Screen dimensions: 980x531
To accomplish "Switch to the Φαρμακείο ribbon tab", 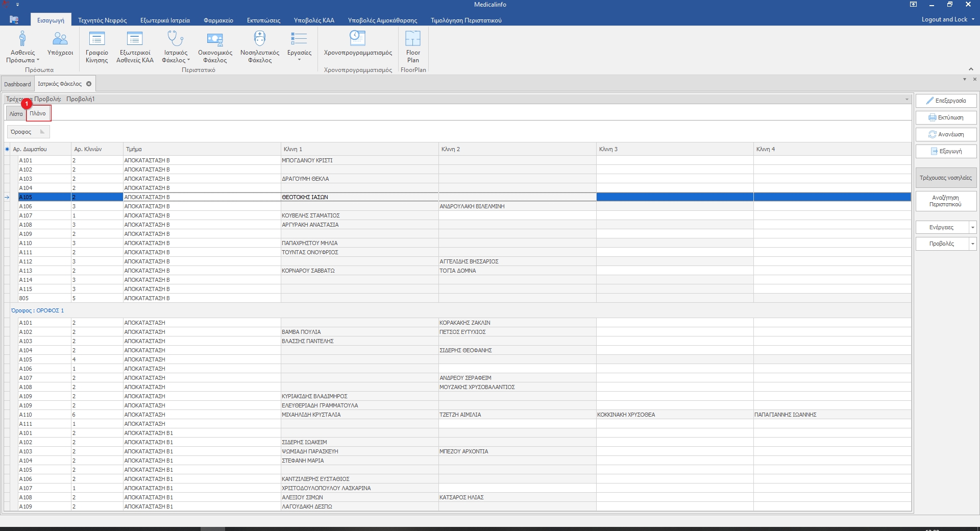I will [218, 20].
